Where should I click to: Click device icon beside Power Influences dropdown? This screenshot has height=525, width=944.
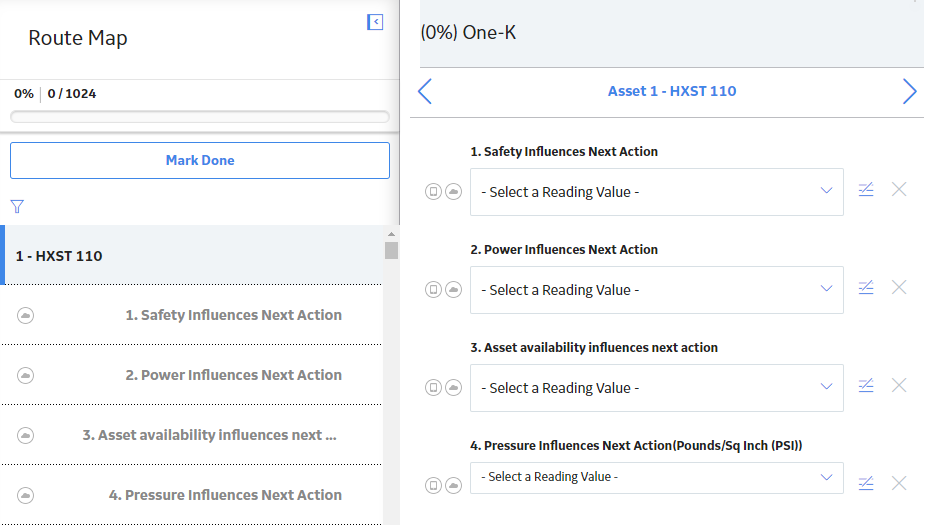click(433, 290)
